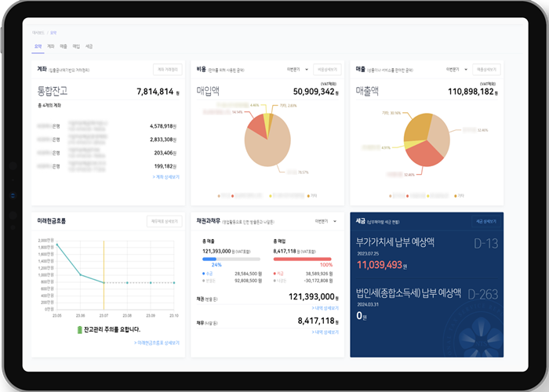Toggle the 기타 legend item in the 비용 card
Image resolution: width=549 pixels, height=392 pixels.
coord(312,196)
